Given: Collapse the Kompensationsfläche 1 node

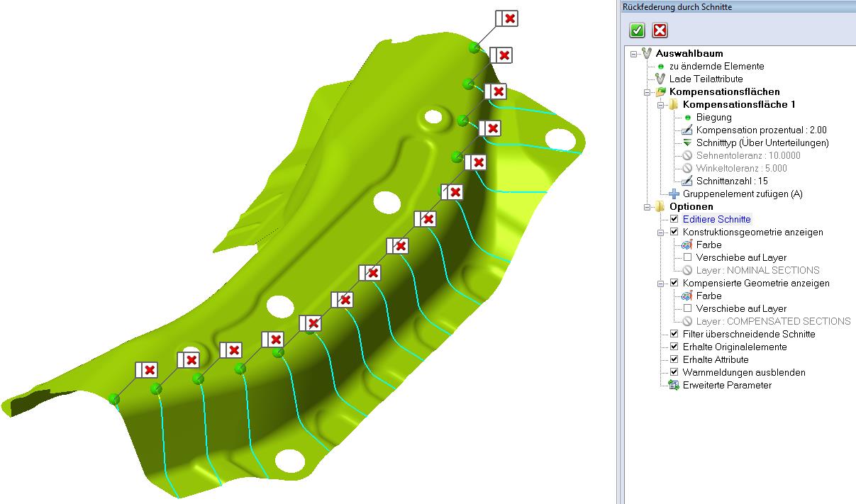Looking at the screenshot, I should [660, 104].
